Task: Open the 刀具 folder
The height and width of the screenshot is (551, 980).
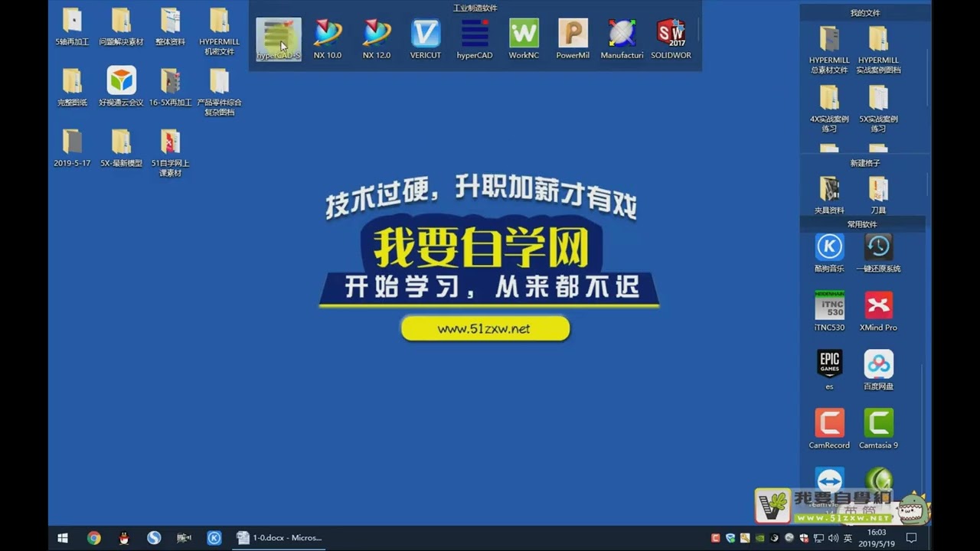Action: coord(878,195)
